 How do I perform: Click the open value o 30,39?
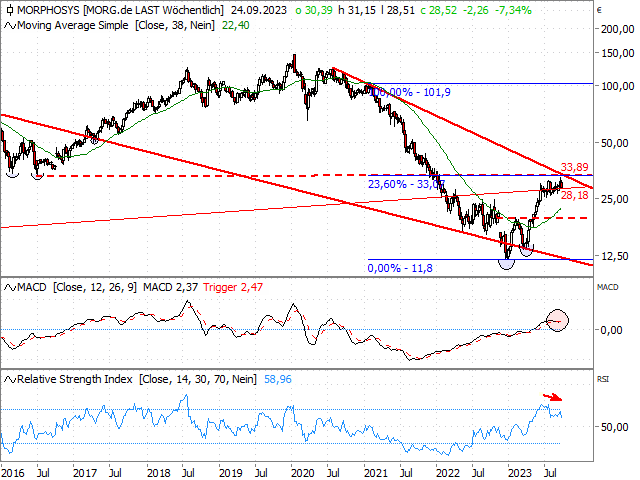(x=314, y=10)
